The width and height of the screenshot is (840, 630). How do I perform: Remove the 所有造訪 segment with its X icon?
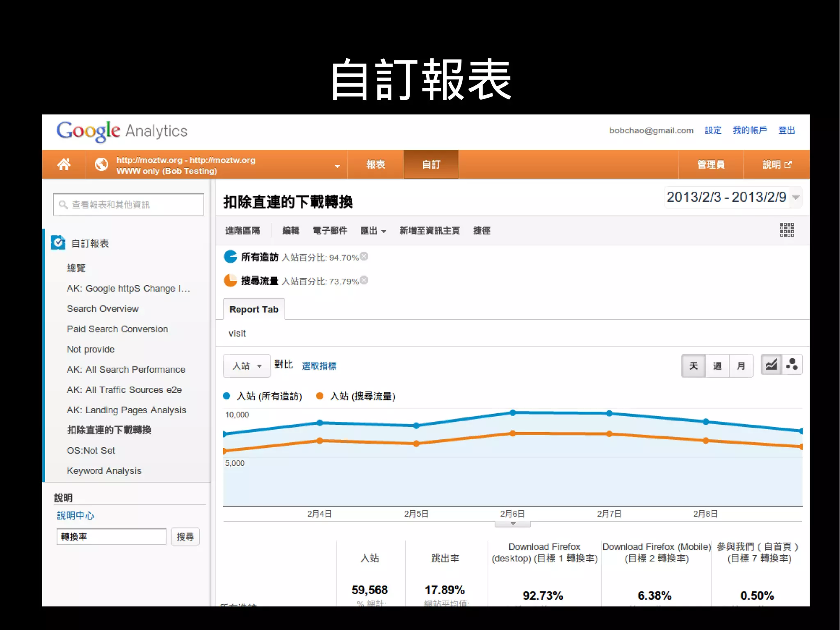364,257
